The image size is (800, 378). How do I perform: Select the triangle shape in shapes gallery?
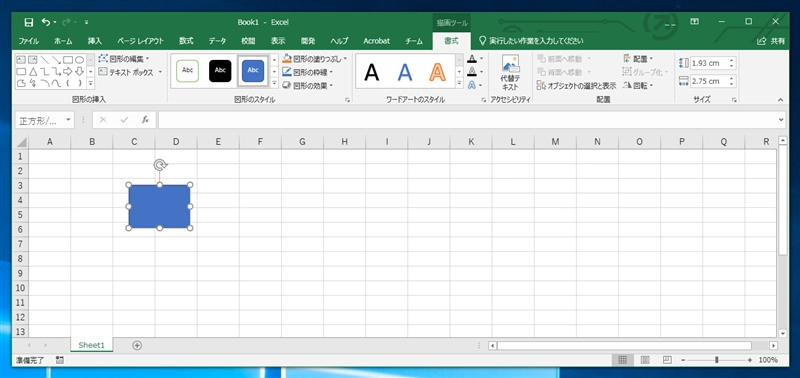[33, 71]
